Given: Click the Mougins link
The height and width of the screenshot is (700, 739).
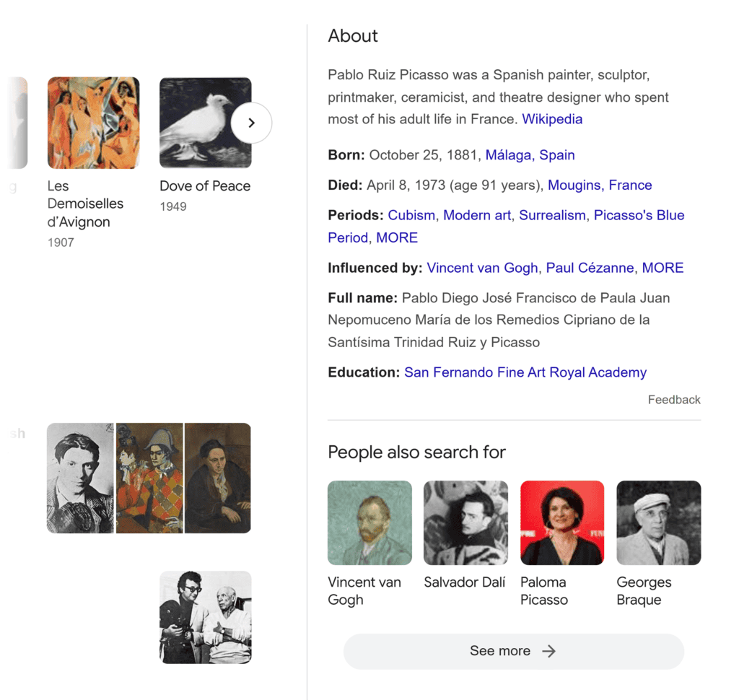Looking at the screenshot, I should [x=574, y=185].
